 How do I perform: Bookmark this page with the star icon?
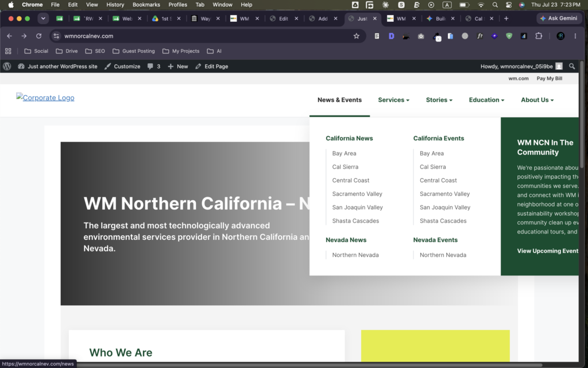tap(356, 36)
